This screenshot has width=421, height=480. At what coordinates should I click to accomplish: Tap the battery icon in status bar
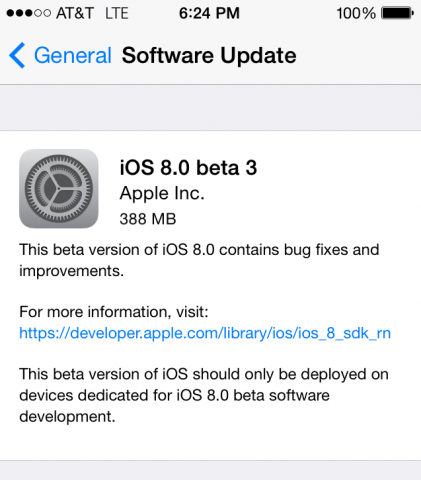click(x=397, y=13)
